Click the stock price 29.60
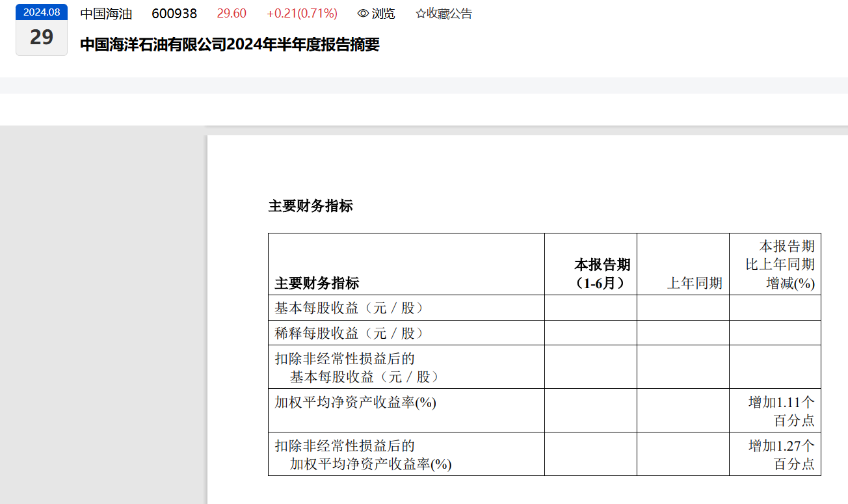This screenshot has width=848, height=504. 232,14
